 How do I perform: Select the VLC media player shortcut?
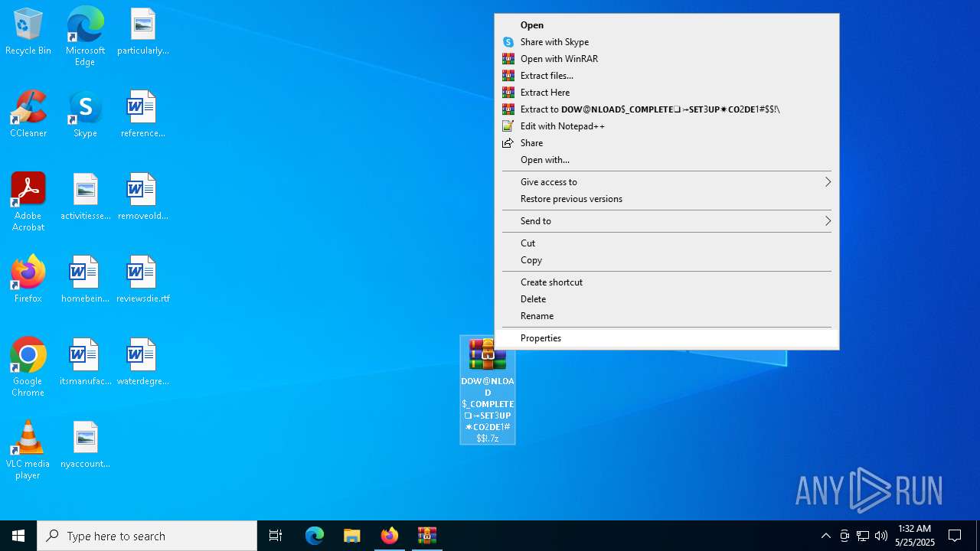tap(28, 451)
